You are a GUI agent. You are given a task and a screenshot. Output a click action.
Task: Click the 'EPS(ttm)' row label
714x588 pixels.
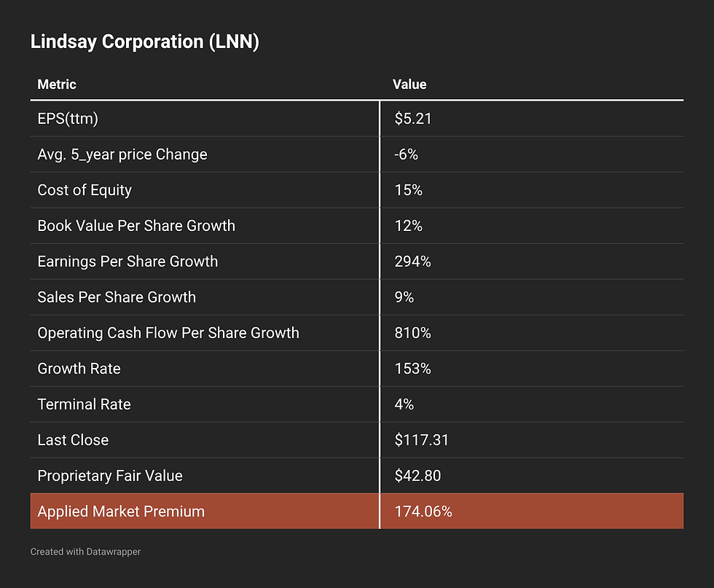coord(68,119)
